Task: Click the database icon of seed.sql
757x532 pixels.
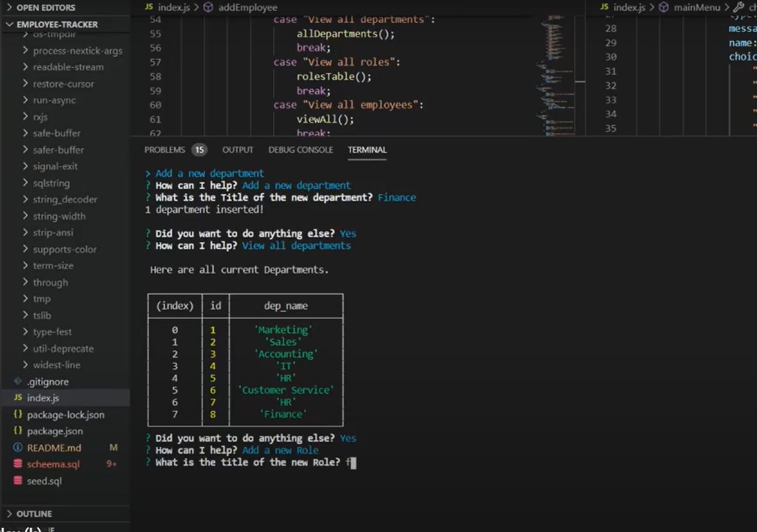Action: point(17,481)
